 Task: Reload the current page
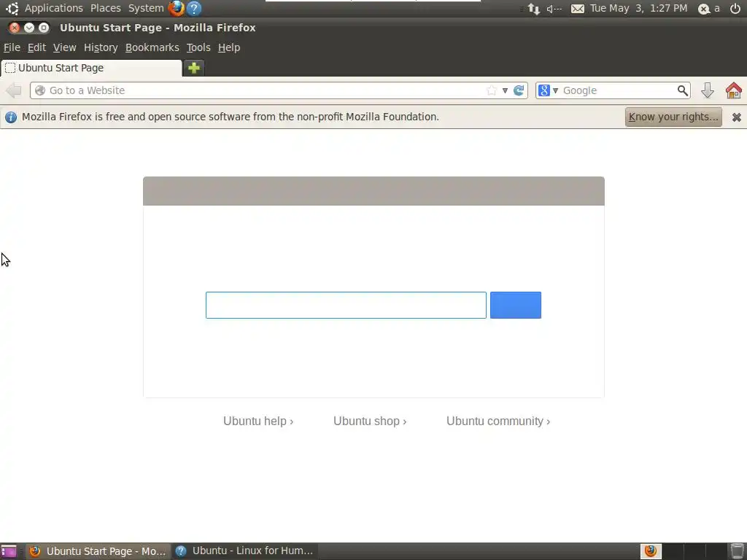(519, 90)
